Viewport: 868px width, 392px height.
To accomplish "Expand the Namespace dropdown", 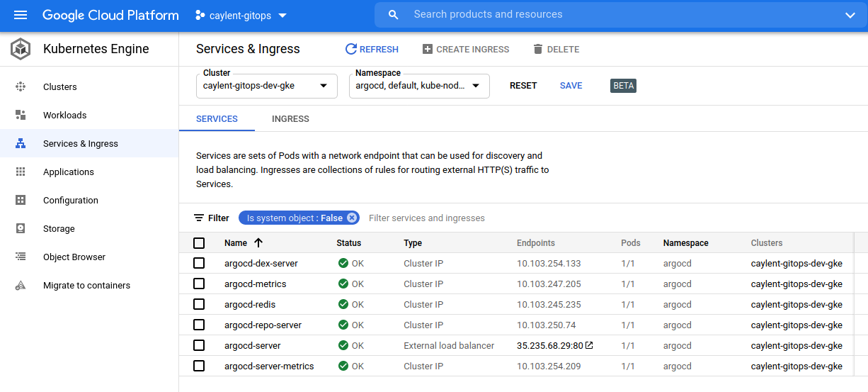I will click(x=419, y=86).
